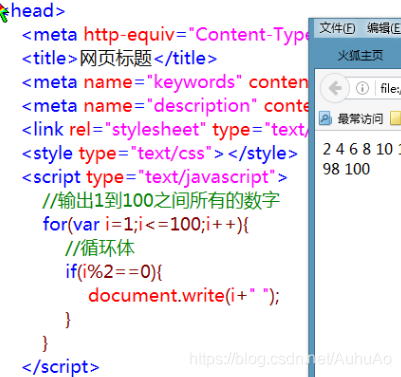Click the closing </script> tag

point(61,367)
